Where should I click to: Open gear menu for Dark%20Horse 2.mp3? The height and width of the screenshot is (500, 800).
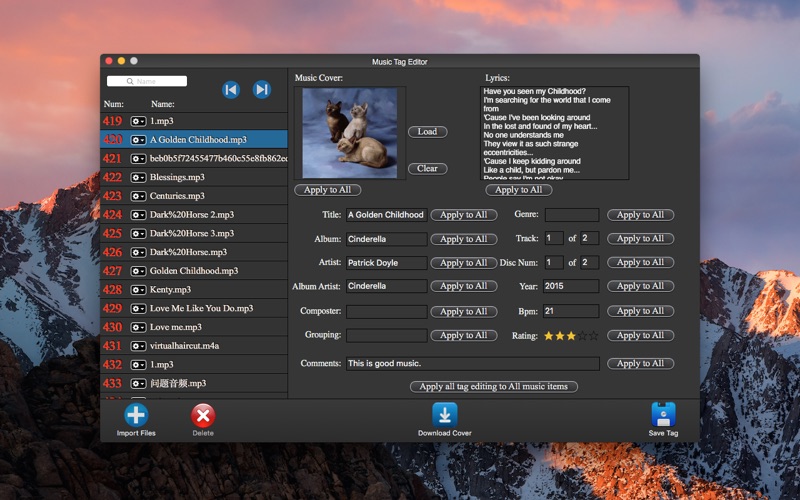point(138,215)
